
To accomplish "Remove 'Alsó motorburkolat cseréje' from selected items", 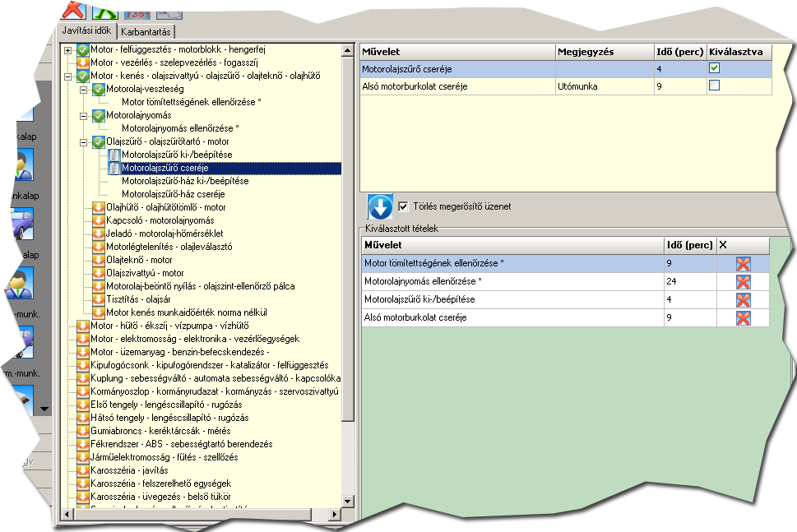I will tap(744, 317).
